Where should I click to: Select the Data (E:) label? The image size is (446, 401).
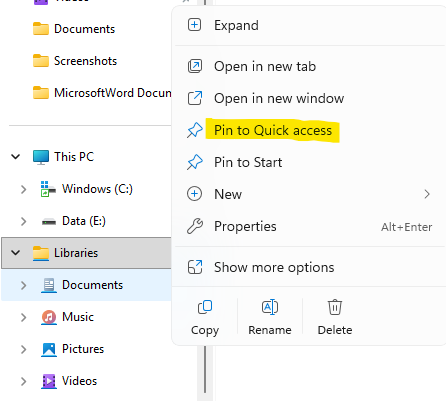click(x=84, y=221)
